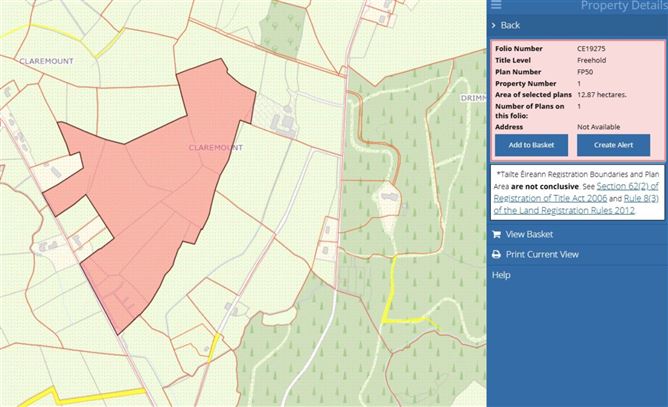
Task: Click the printer icon
Action: [x=496, y=254]
